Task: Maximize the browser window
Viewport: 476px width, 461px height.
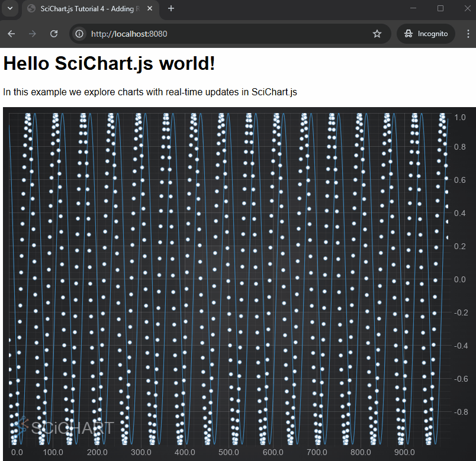Action: 440,8
